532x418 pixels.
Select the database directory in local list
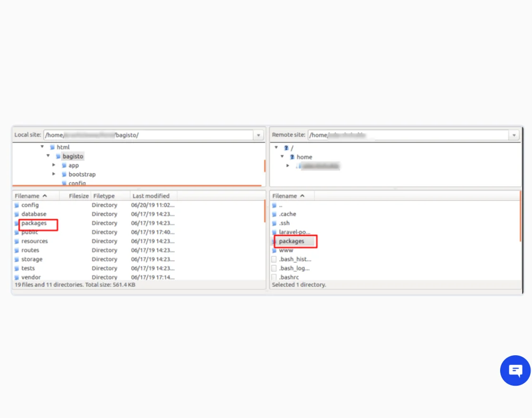click(34, 214)
